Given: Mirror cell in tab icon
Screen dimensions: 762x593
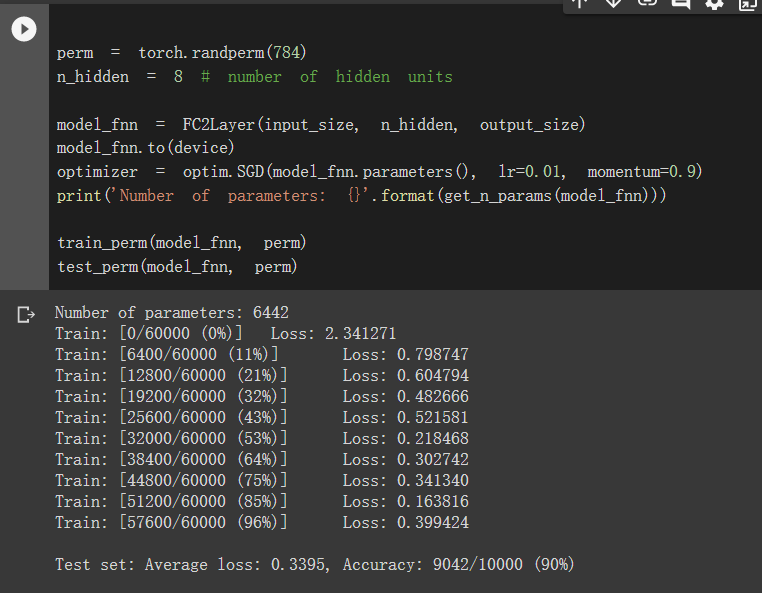Looking at the screenshot, I should coord(747,4).
